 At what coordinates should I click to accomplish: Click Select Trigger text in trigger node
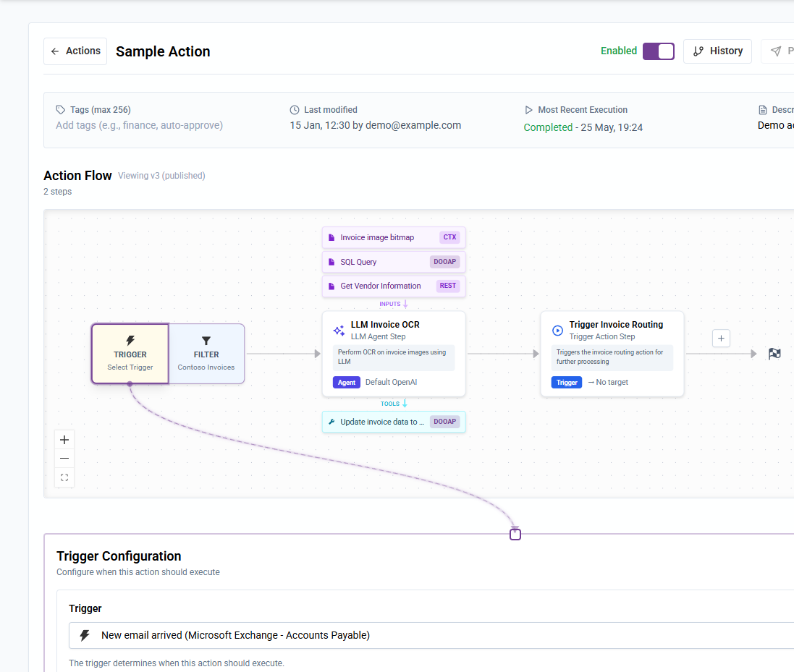click(x=130, y=367)
